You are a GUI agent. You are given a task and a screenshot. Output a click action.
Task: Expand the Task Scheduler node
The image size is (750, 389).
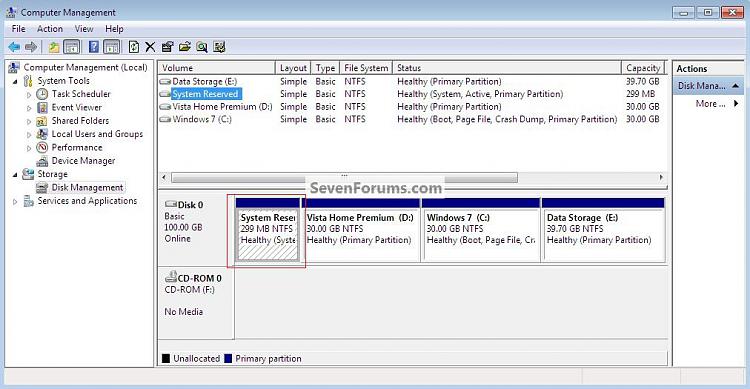coord(29,95)
